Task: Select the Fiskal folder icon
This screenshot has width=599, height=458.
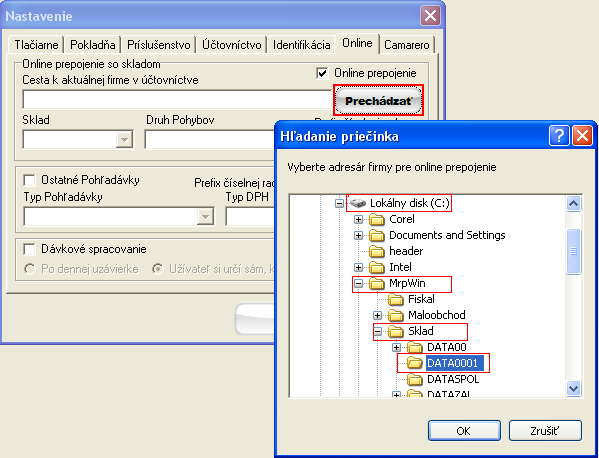Action: pos(396,300)
